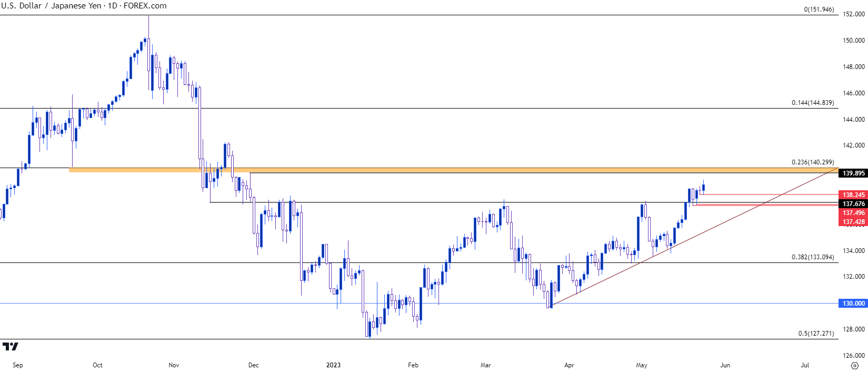Click the 0.382(133.094) Fibonacci label
868x371 pixels.
[x=813, y=257]
